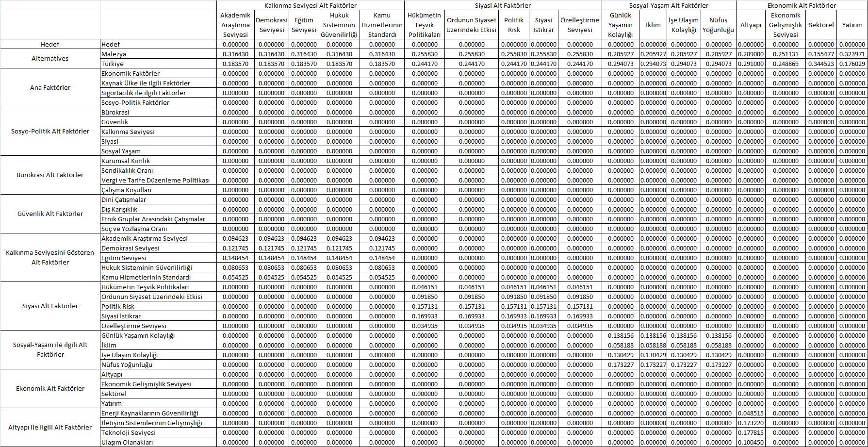Select the cell with value 0.177815
Image resolution: width=868 pixels, height=447 pixels.
(751, 432)
